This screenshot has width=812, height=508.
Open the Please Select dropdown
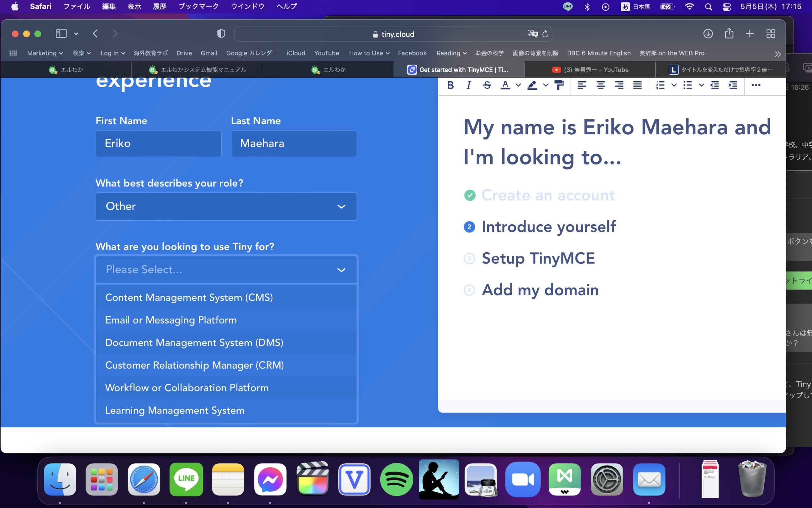pos(226,270)
